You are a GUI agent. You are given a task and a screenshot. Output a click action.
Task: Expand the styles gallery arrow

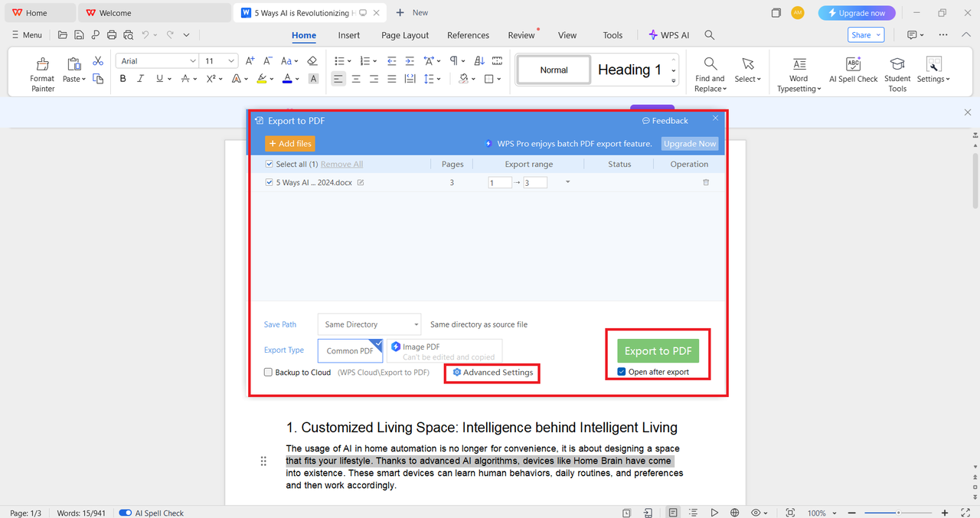pyautogui.click(x=674, y=80)
